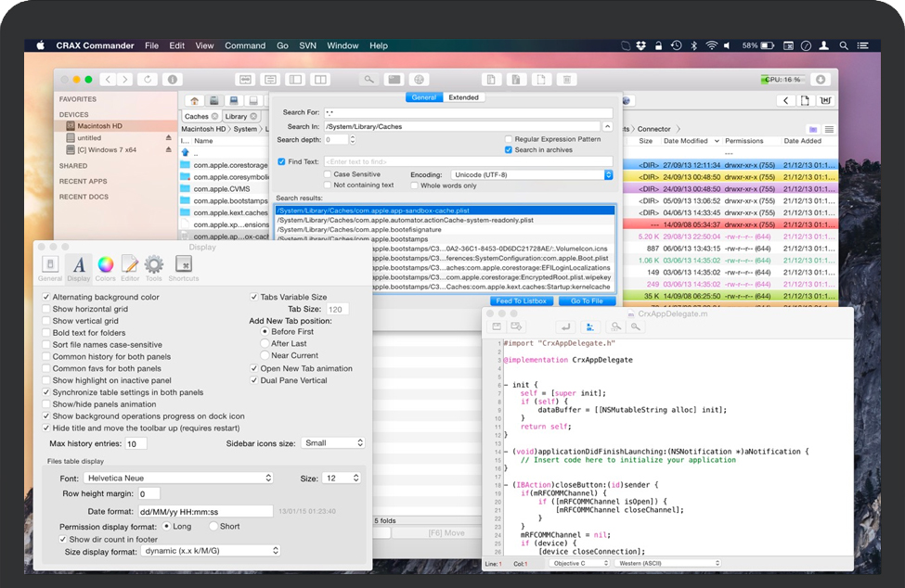The height and width of the screenshot is (588, 905).
Task: Open the Sidebar icons size dropdown
Action: point(333,443)
